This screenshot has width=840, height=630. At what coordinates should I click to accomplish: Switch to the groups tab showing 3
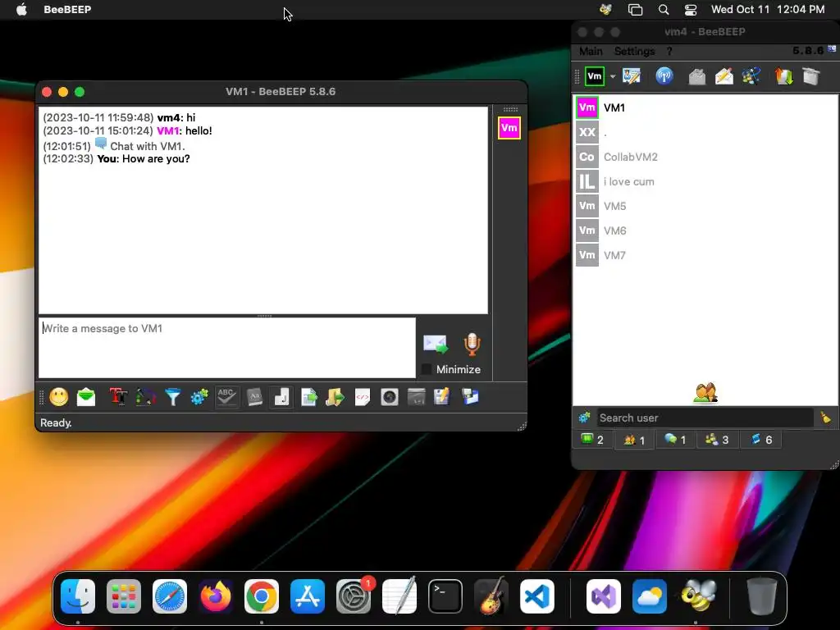pos(717,440)
